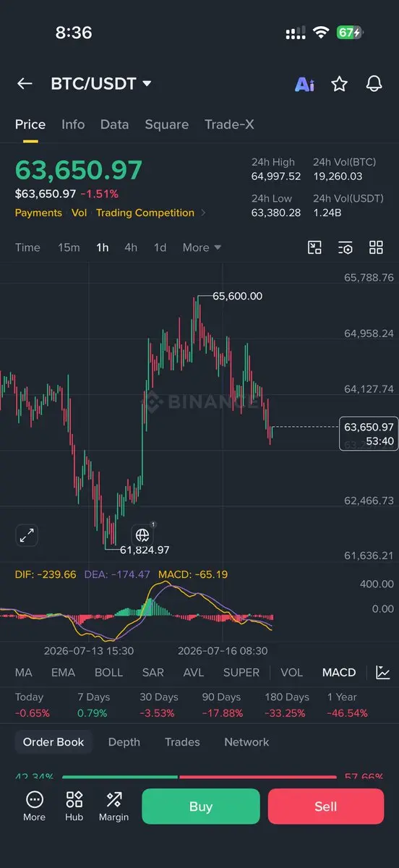Open the Order Book tab
This screenshot has width=399, height=868.
coord(53,742)
